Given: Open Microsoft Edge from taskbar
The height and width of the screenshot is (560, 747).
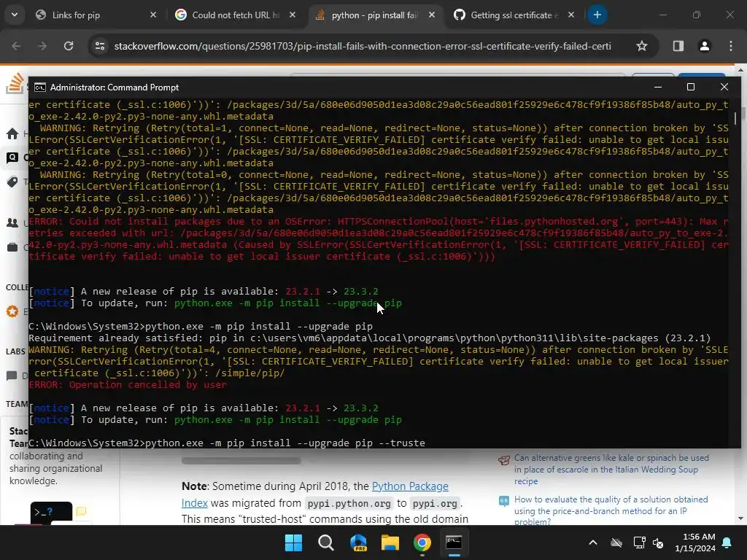Looking at the screenshot, I should coord(358,542).
